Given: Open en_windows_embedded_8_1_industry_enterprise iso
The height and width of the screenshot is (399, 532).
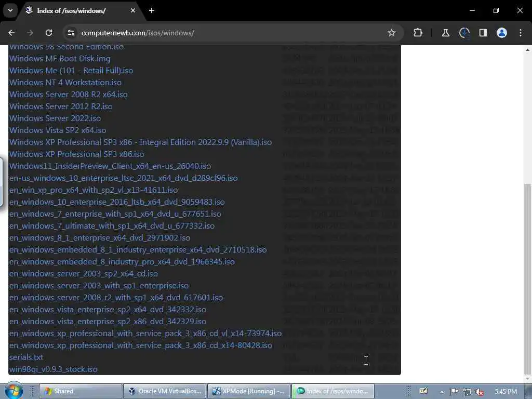Looking at the screenshot, I should (x=138, y=250).
